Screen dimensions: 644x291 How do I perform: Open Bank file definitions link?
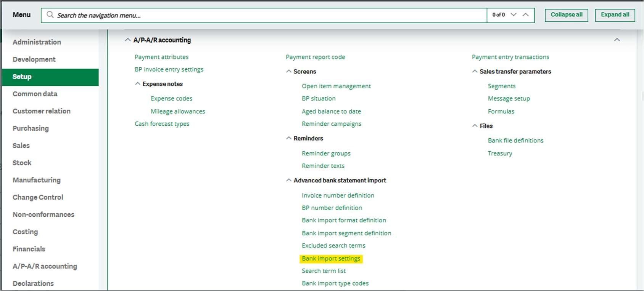(x=515, y=141)
